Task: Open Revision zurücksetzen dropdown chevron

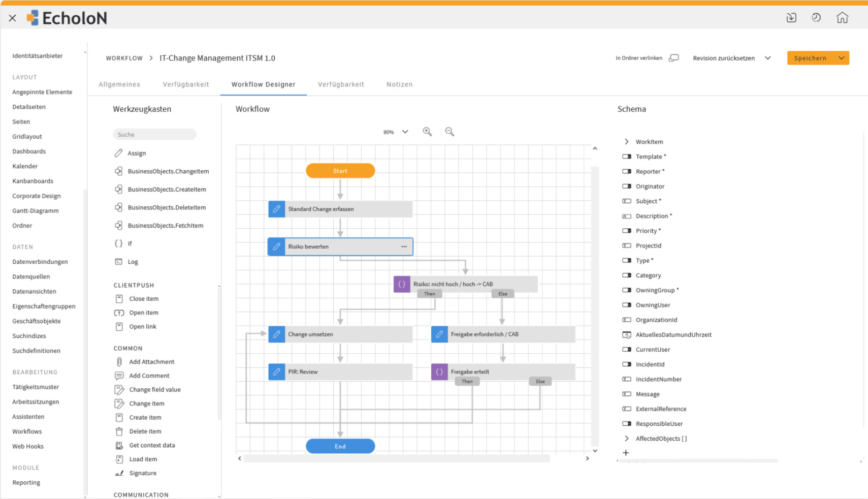Action: click(768, 58)
